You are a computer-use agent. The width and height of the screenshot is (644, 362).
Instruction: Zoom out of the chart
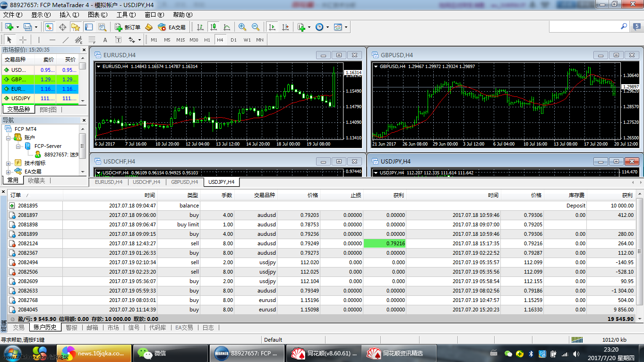tap(256, 27)
